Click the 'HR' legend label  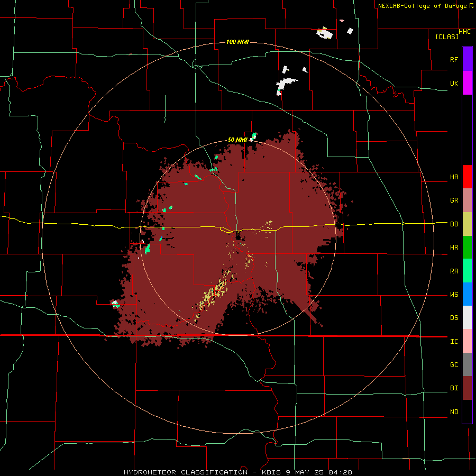point(454,248)
